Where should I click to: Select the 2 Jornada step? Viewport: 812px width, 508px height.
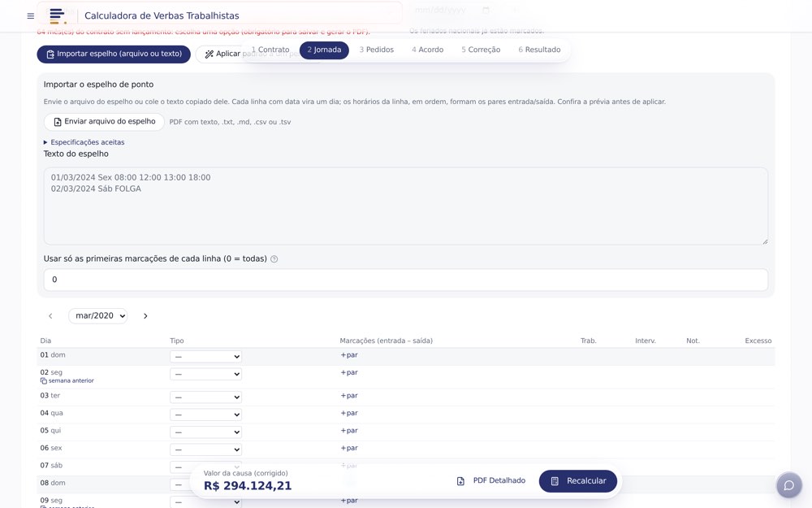pyautogui.click(x=324, y=50)
